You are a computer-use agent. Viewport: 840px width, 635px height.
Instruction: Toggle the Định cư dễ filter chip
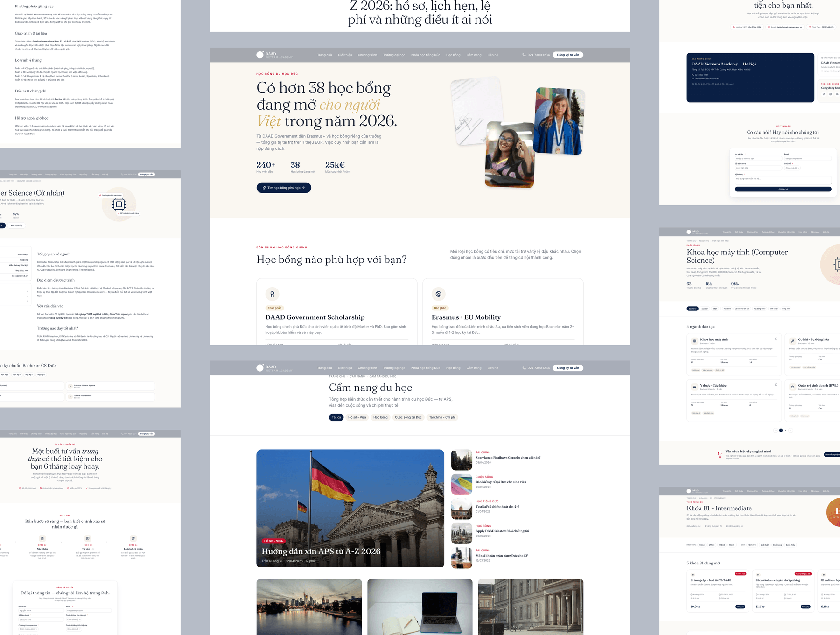coord(773,309)
